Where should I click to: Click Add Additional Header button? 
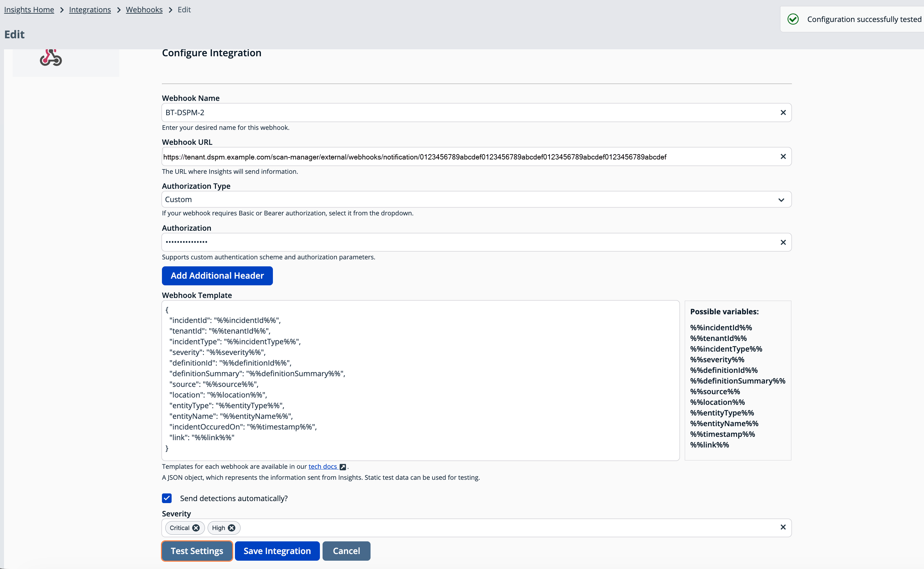(x=217, y=276)
